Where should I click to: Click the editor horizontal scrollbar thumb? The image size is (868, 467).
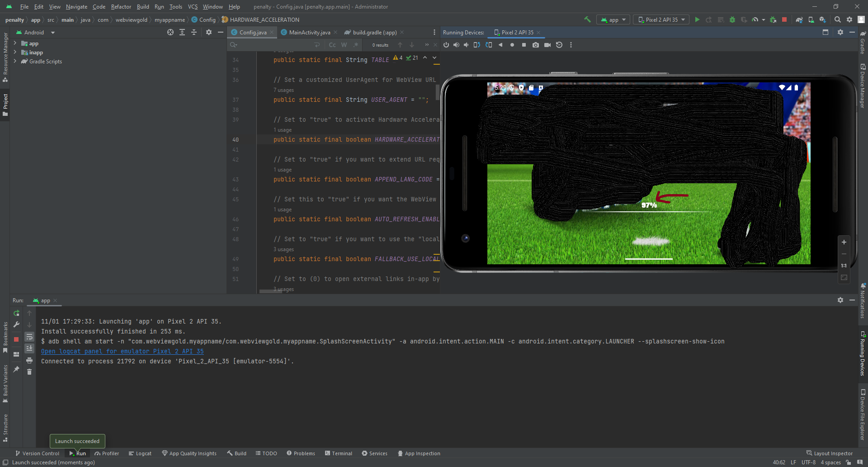270,291
